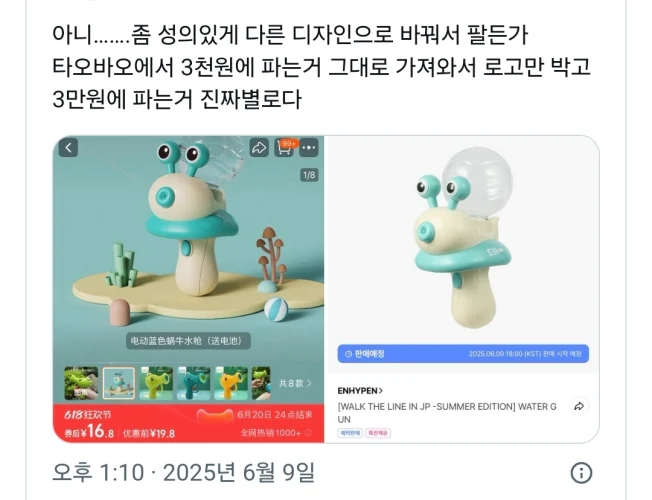Viewport: 652px width, 500px height.
Task: Select the teal water gun thumbnail
Action: click(x=194, y=383)
